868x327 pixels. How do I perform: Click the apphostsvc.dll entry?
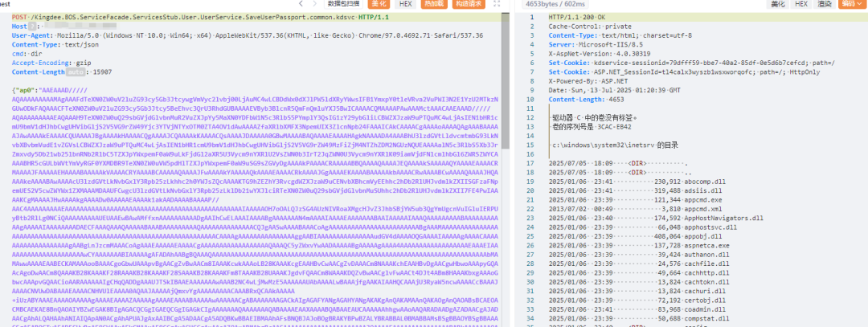712,227
